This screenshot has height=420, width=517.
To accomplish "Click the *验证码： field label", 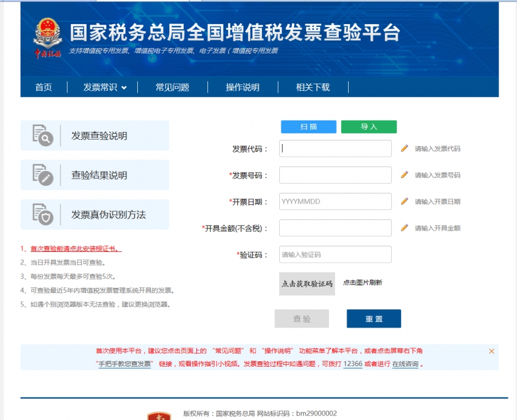I will coord(252,255).
